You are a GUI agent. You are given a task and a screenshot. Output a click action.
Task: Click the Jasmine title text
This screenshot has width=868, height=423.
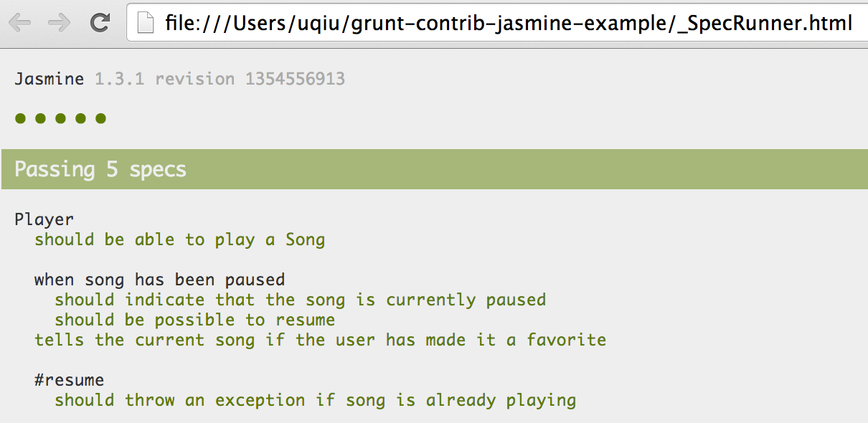[49, 79]
